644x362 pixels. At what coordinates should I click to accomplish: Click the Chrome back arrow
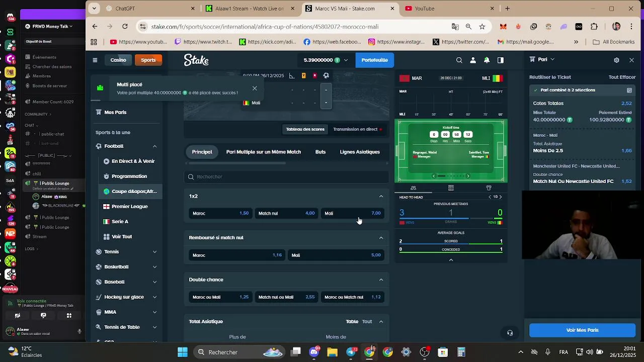pyautogui.click(x=95, y=26)
